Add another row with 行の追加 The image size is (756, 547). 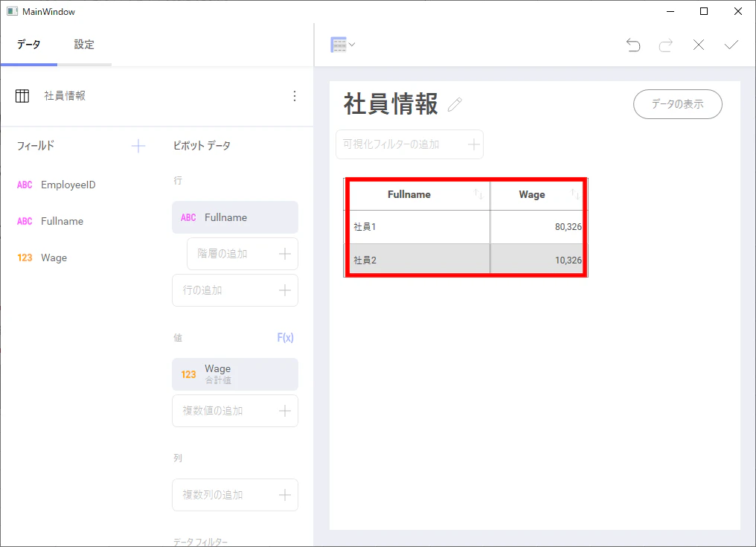(x=235, y=290)
